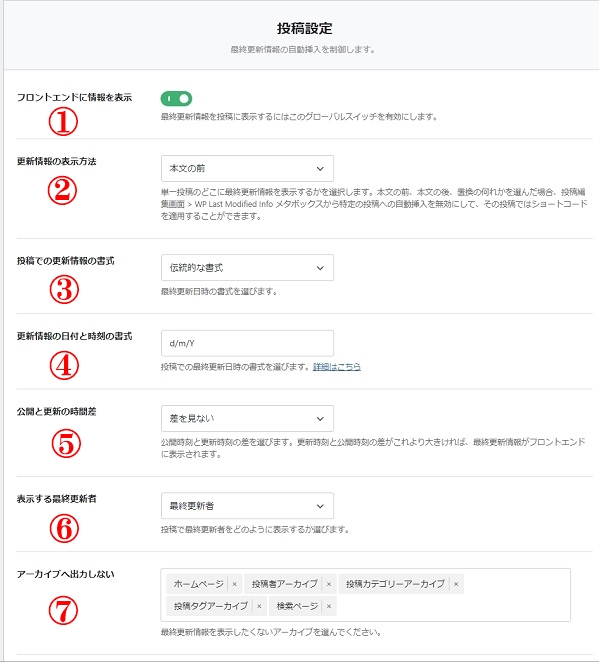Expand the 表示する最終更新者 dropdown
This screenshot has height=664, width=600.
point(246,506)
